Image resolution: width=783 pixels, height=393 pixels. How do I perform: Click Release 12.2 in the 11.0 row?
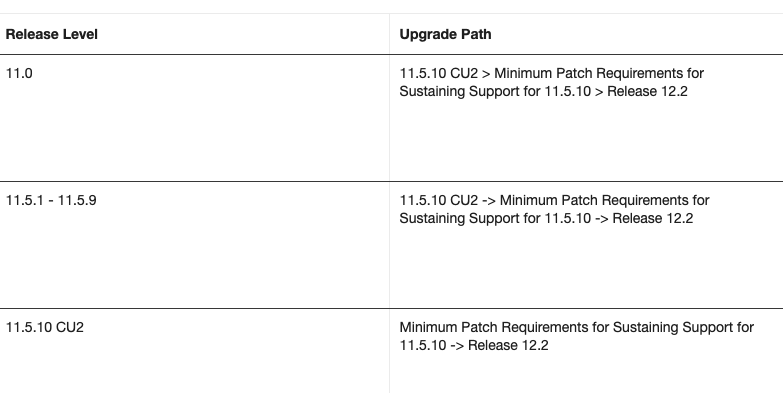(x=647, y=91)
